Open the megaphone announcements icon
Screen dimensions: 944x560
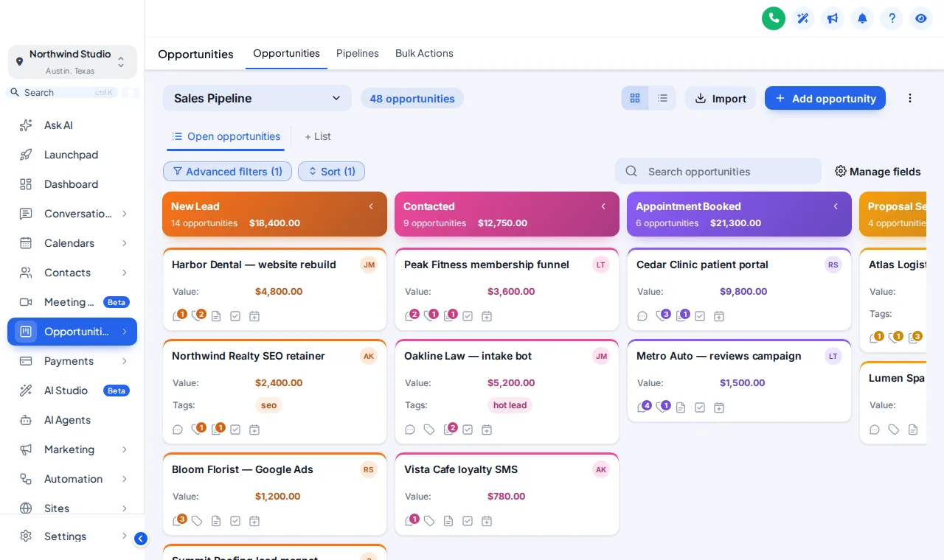click(x=833, y=18)
